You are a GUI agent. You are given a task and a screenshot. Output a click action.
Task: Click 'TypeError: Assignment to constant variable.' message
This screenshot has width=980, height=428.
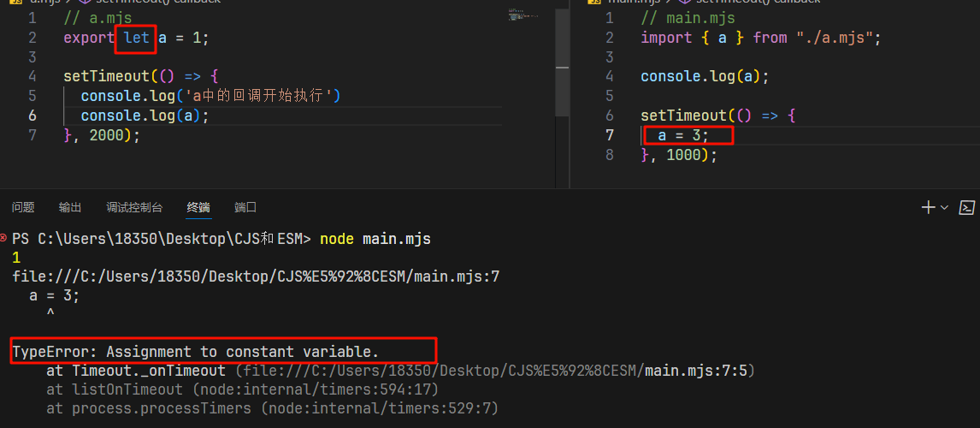(196, 352)
